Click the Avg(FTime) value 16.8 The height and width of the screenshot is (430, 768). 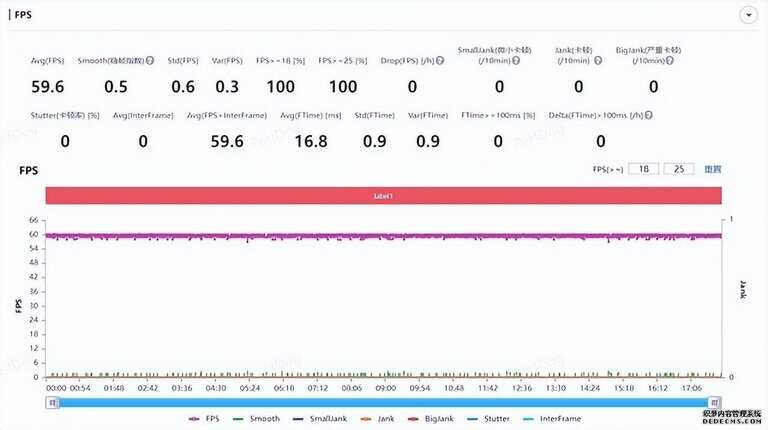pos(311,142)
